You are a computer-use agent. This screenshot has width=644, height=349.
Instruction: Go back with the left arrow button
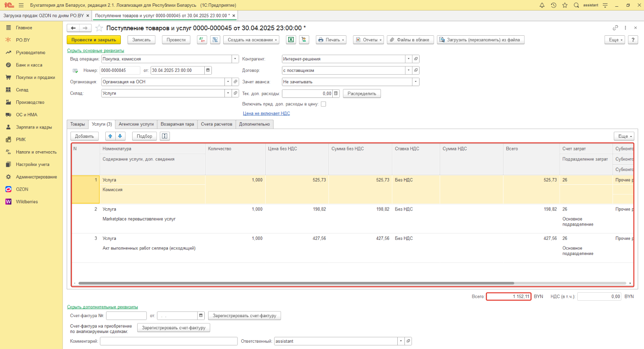click(73, 28)
